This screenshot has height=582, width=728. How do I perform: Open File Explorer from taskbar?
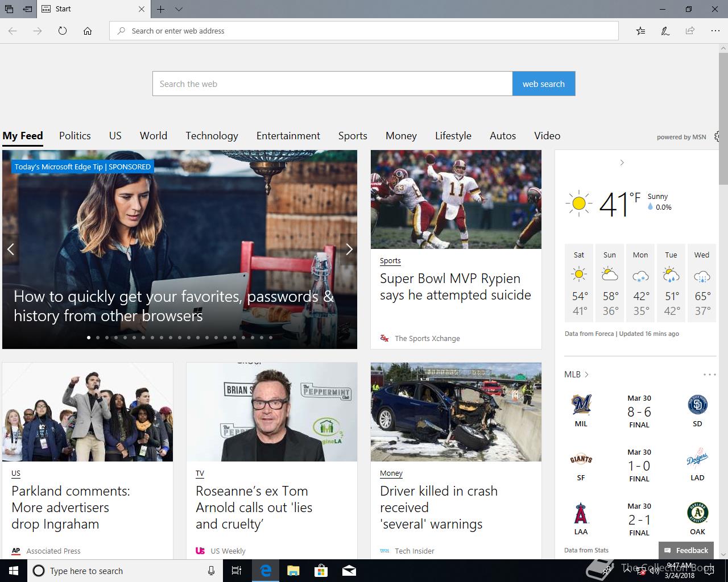point(293,571)
